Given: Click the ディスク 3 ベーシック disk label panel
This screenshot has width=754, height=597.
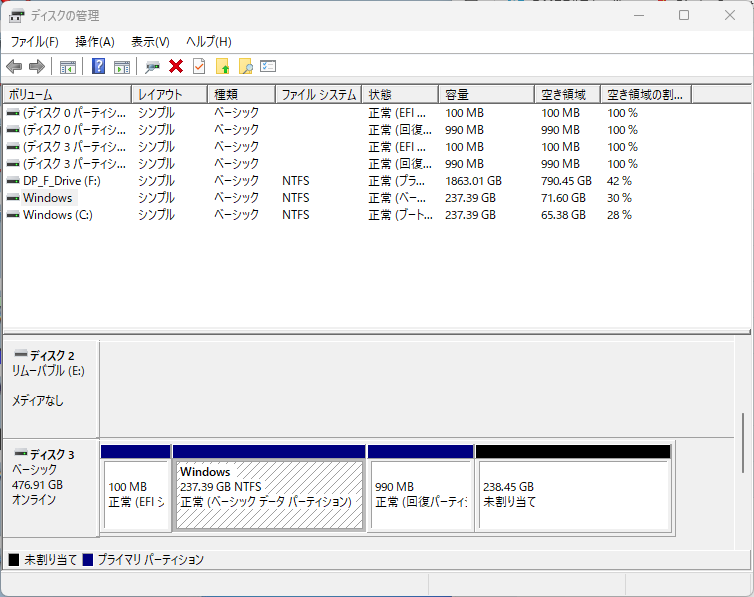Looking at the screenshot, I should (x=50, y=487).
